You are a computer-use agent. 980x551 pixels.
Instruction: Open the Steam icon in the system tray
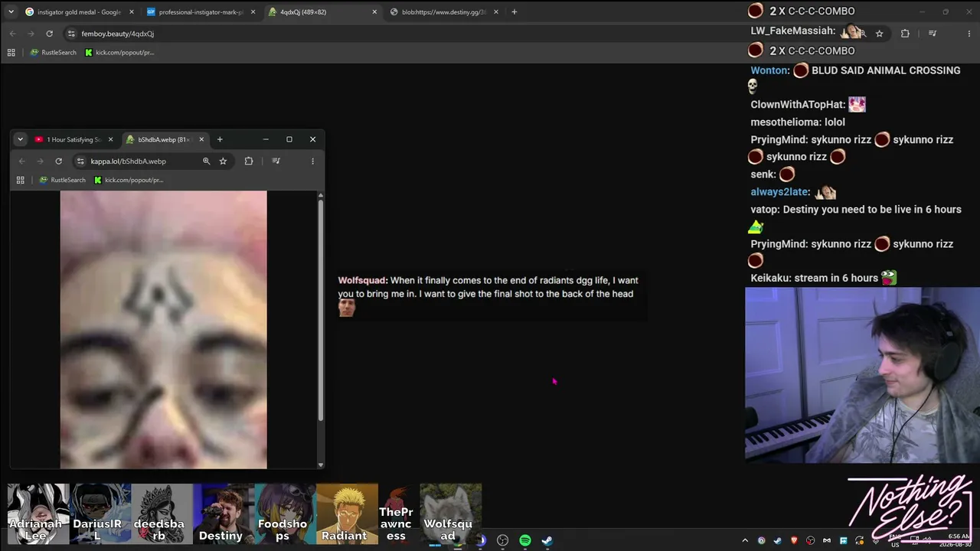(778, 540)
